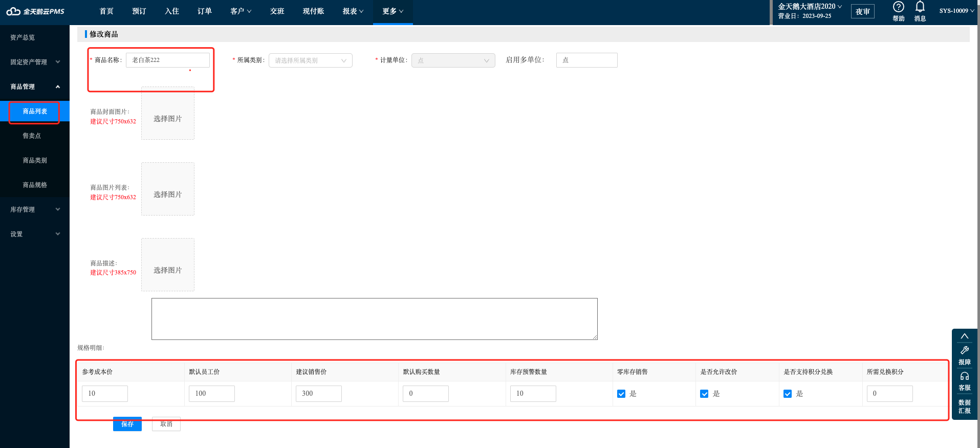
Task: Click the 营业日: 2023-09-25 text
Action: [x=804, y=16]
